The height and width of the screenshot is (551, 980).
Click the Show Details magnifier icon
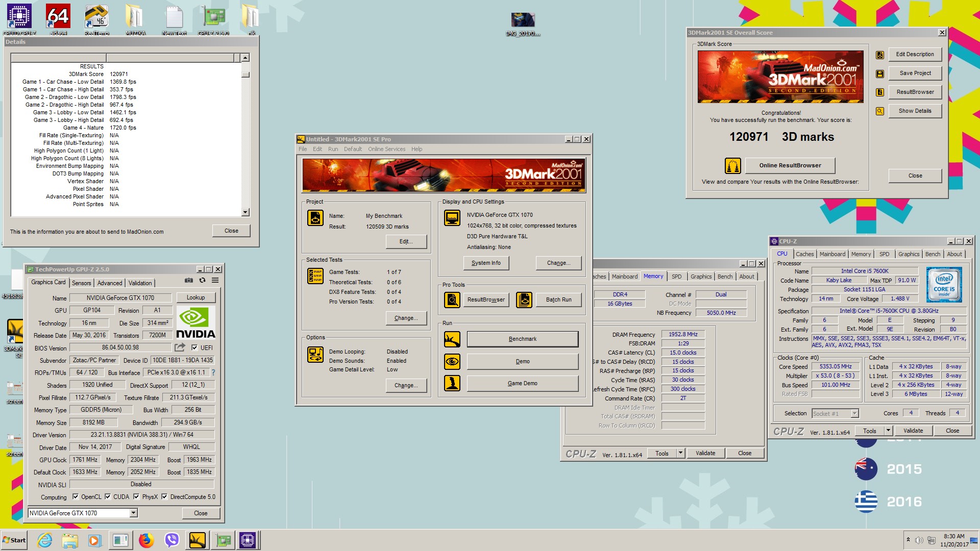[x=880, y=111]
